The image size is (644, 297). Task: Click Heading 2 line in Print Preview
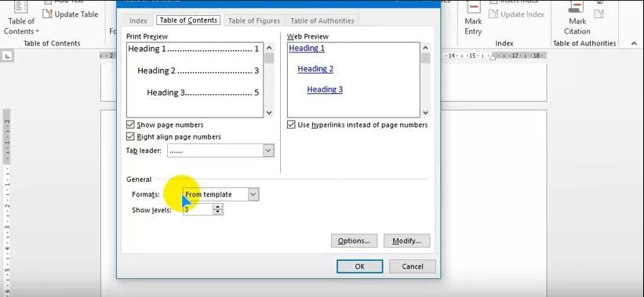[x=198, y=71]
